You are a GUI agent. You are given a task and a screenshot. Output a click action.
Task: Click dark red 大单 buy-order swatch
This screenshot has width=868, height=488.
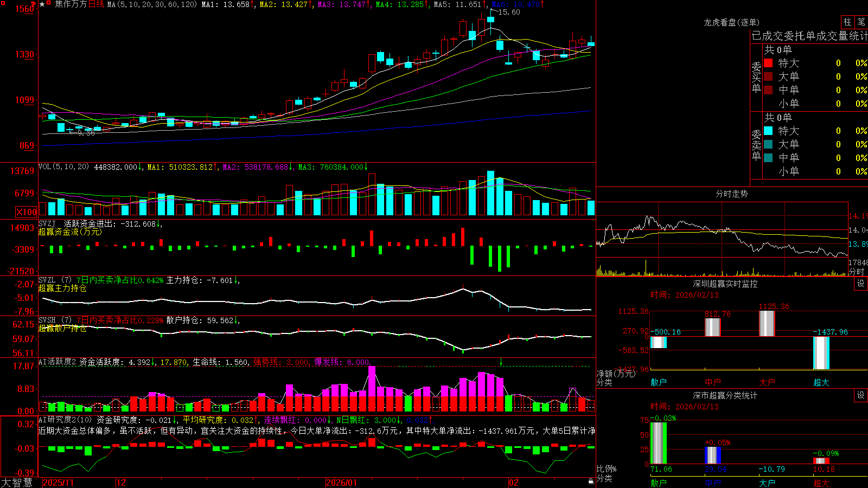(768, 76)
